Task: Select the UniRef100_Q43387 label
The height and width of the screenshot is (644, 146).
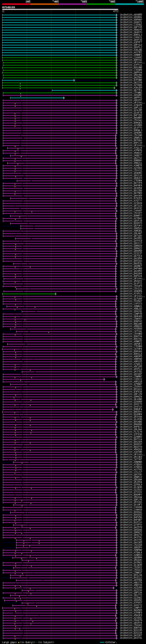Action: [131, 635]
